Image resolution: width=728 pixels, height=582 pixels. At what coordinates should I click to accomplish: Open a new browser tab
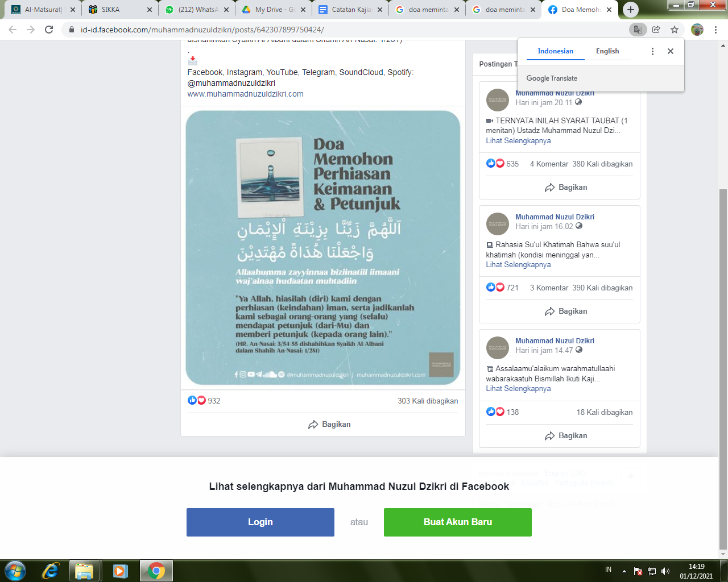630,10
